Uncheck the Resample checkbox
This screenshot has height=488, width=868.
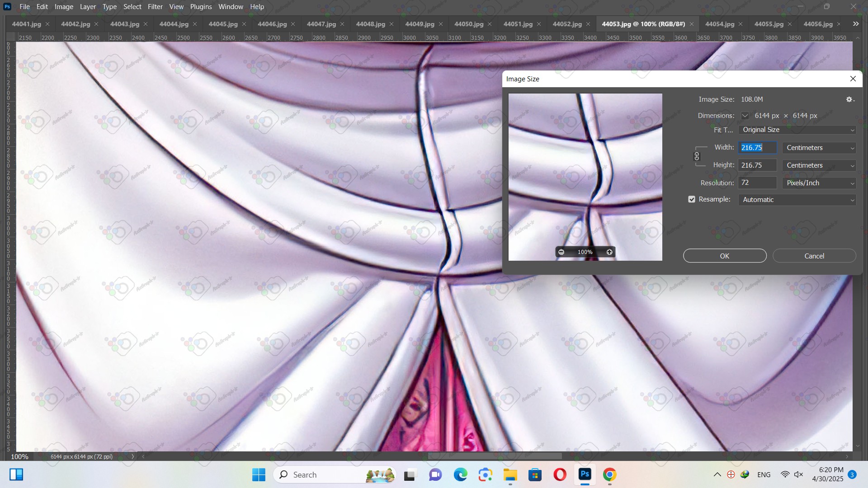pyautogui.click(x=692, y=199)
